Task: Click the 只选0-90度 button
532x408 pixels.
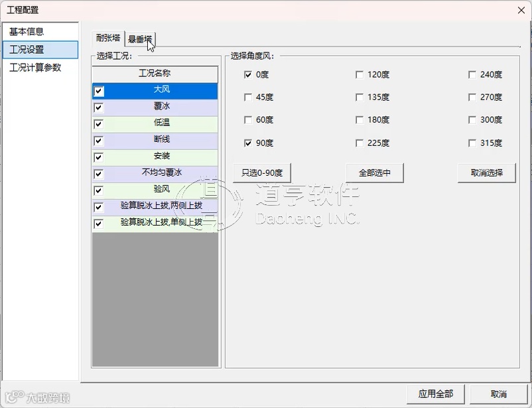Action: (x=262, y=173)
